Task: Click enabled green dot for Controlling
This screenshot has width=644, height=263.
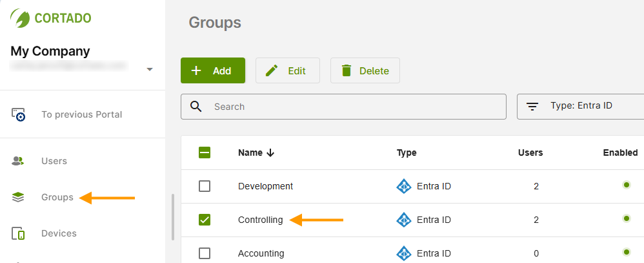Action: 627,218
